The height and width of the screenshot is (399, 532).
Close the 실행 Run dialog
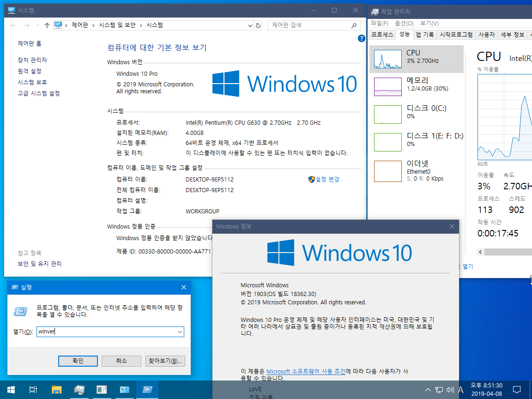point(183,287)
